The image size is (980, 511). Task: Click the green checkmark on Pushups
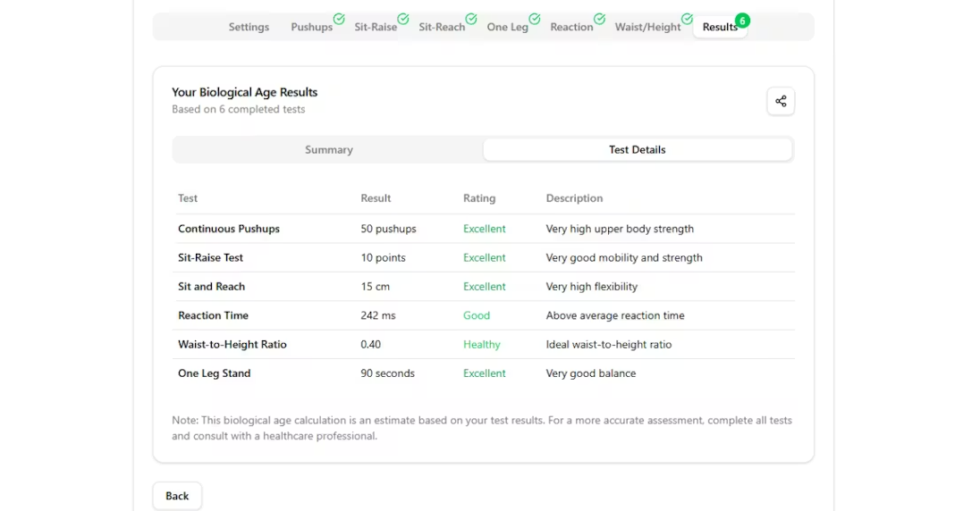click(339, 19)
